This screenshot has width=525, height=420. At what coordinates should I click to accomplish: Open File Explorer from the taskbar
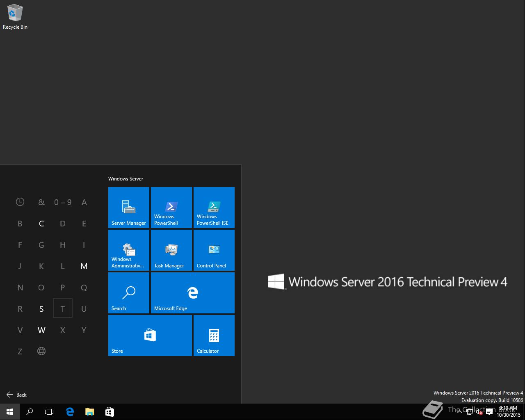point(89,412)
